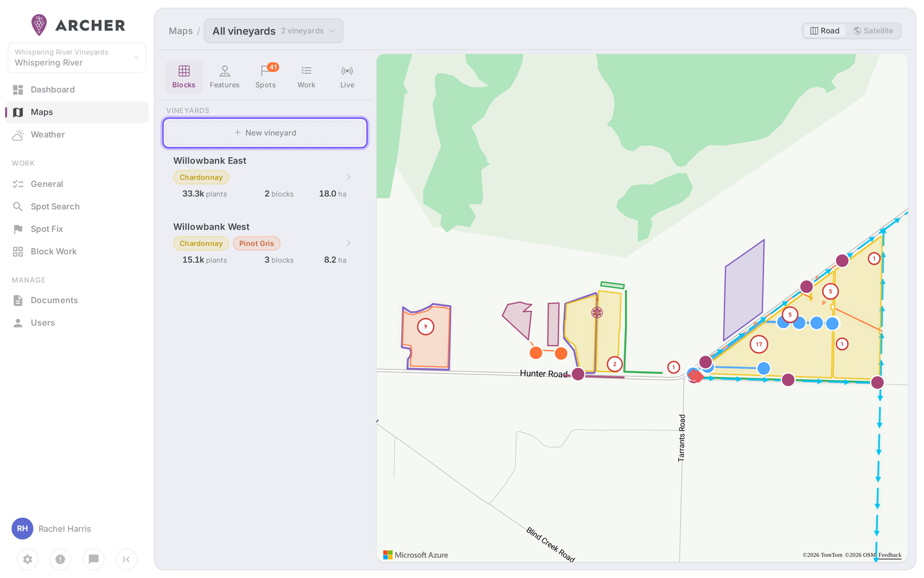Expand Willowbank East vineyard chevron

click(x=348, y=177)
